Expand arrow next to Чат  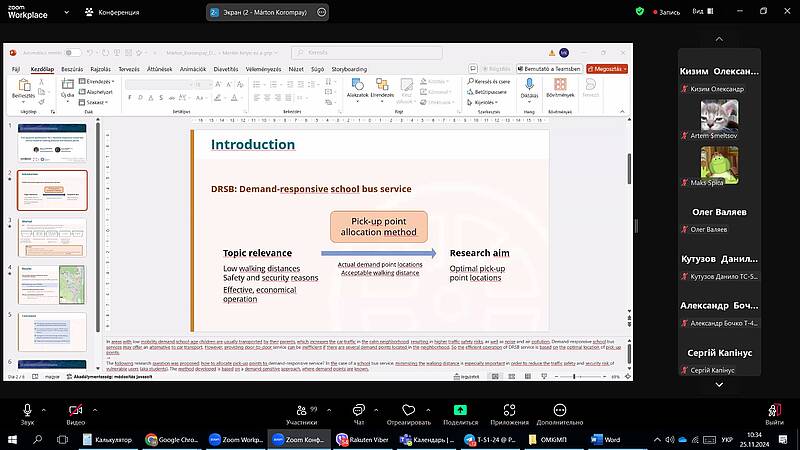[x=376, y=410]
